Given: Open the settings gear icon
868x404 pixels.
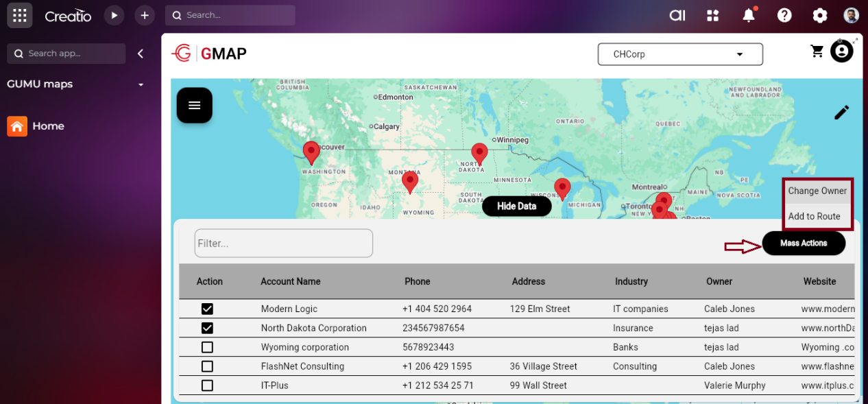Looking at the screenshot, I should 819,15.
